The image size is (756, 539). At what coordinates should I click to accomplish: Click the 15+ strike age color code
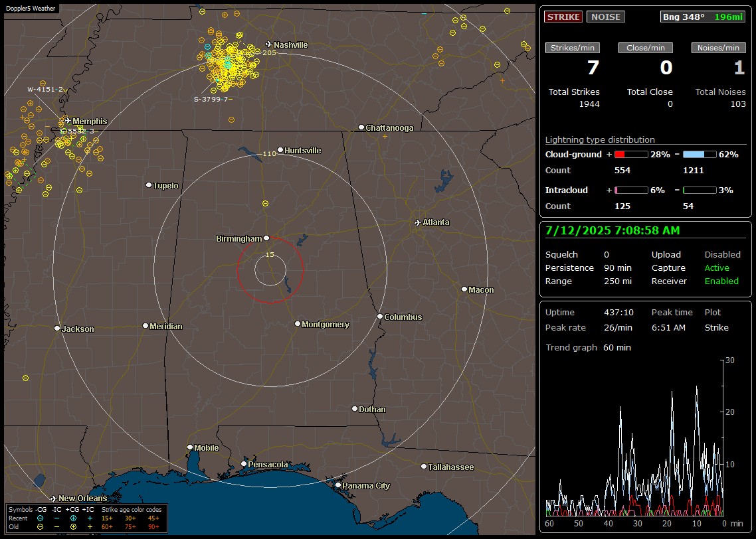coord(107,518)
